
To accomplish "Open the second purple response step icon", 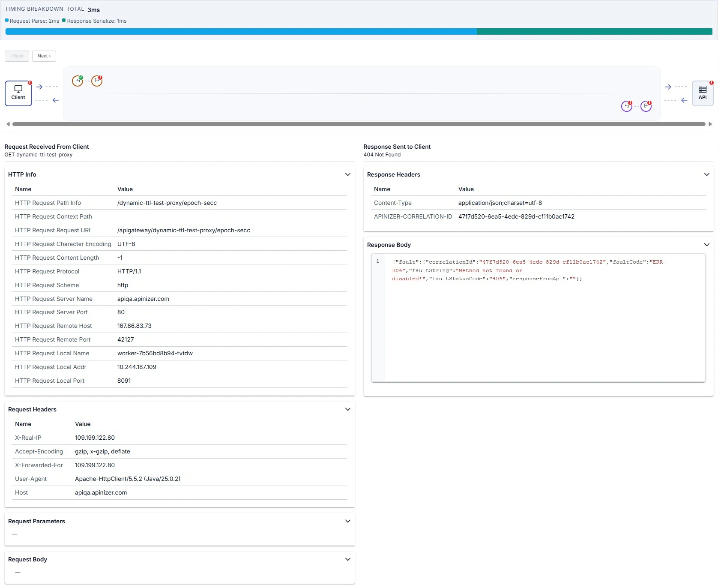I will click(x=646, y=106).
